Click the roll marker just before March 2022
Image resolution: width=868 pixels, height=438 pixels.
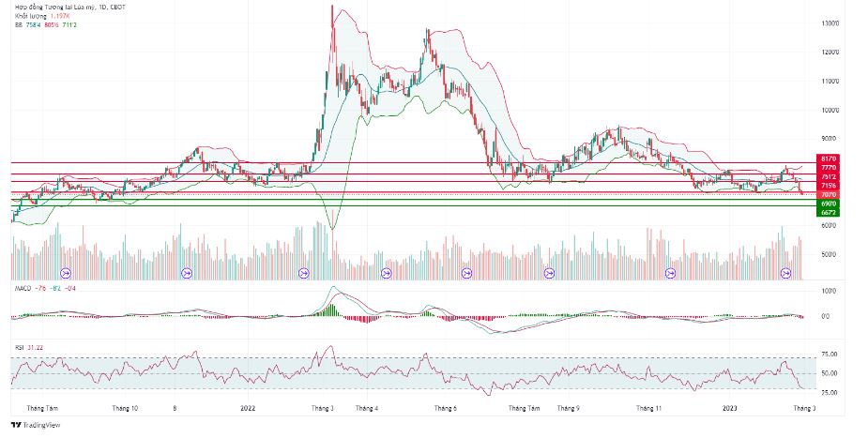coord(303,273)
